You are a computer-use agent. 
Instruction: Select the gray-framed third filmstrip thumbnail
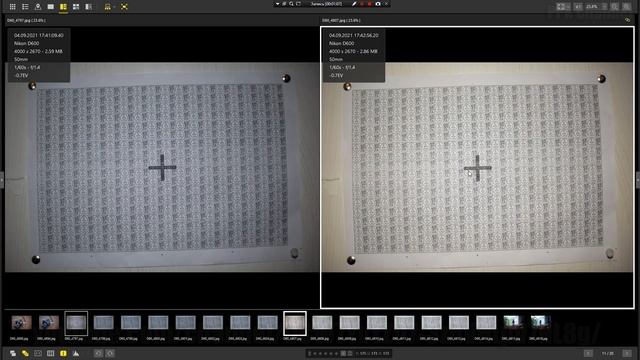click(x=76, y=323)
